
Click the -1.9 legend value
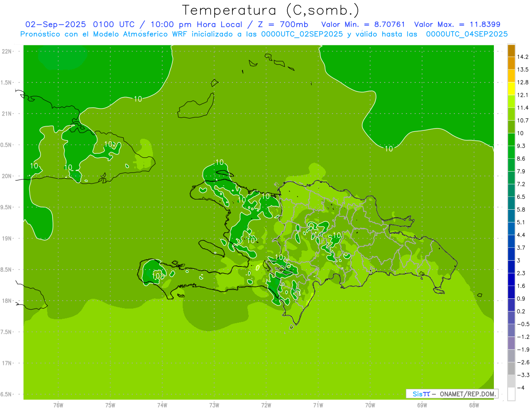tap(523, 349)
